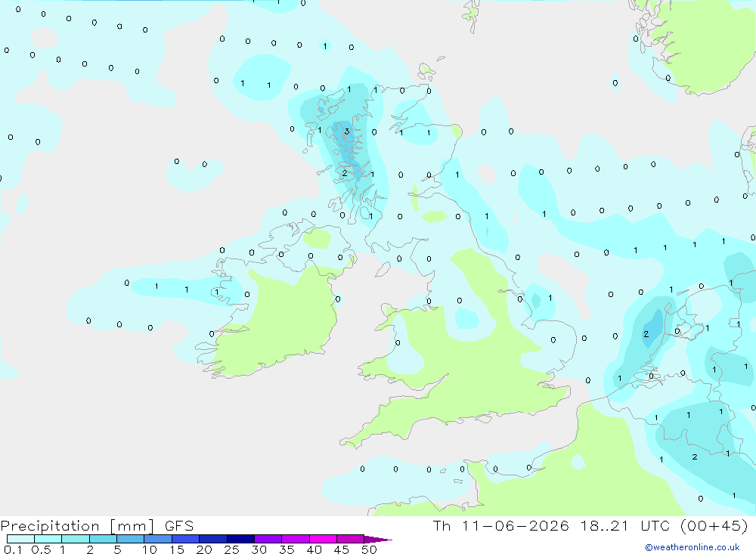Click the "0.5" legend scale label
The width and height of the screenshot is (756, 554).
click(41, 549)
